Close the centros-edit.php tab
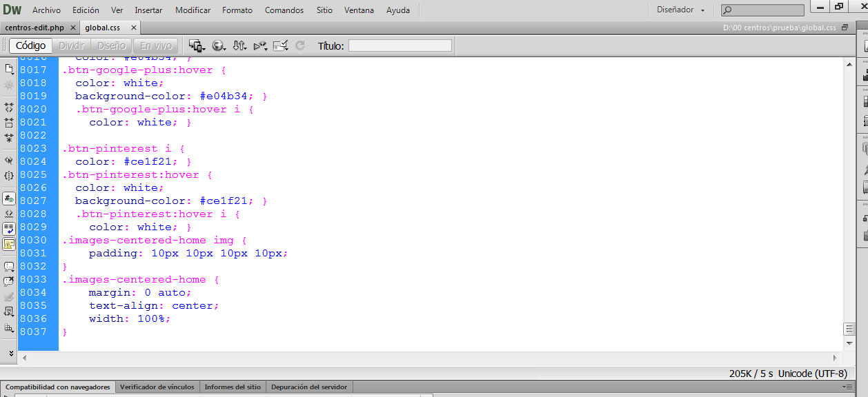The height and width of the screenshot is (397, 868). pyautogui.click(x=73, y=28)
